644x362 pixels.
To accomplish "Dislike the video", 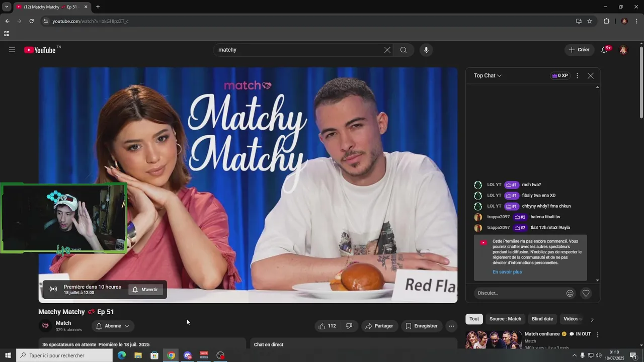I will tap(349, 326).
